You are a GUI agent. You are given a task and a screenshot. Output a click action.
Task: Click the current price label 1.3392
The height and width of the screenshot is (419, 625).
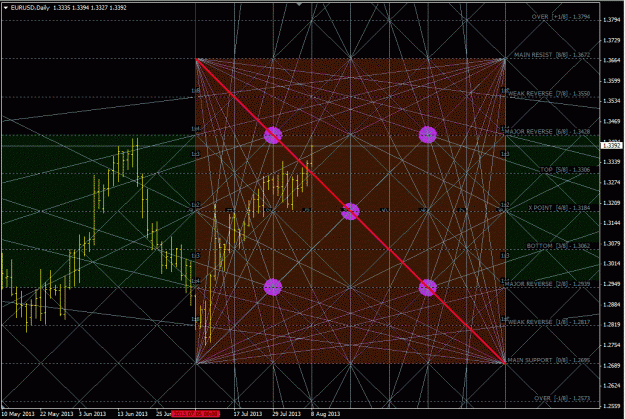tap(611, 146)
